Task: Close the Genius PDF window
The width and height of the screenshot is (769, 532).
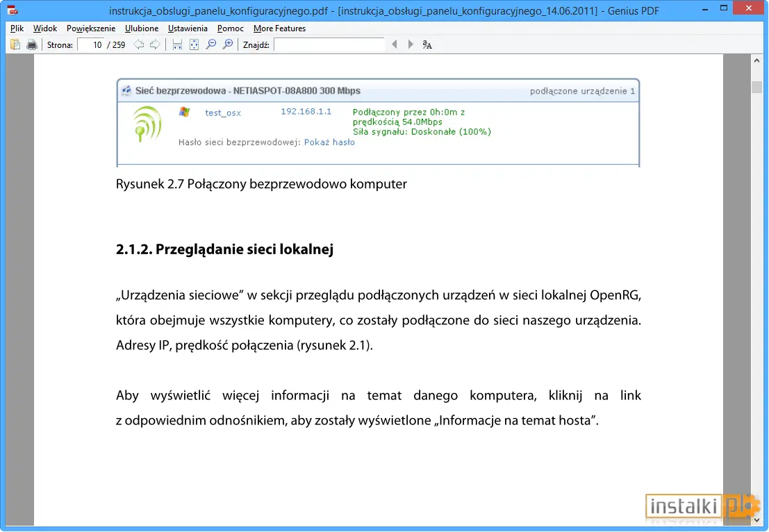Action: [748, 8]
